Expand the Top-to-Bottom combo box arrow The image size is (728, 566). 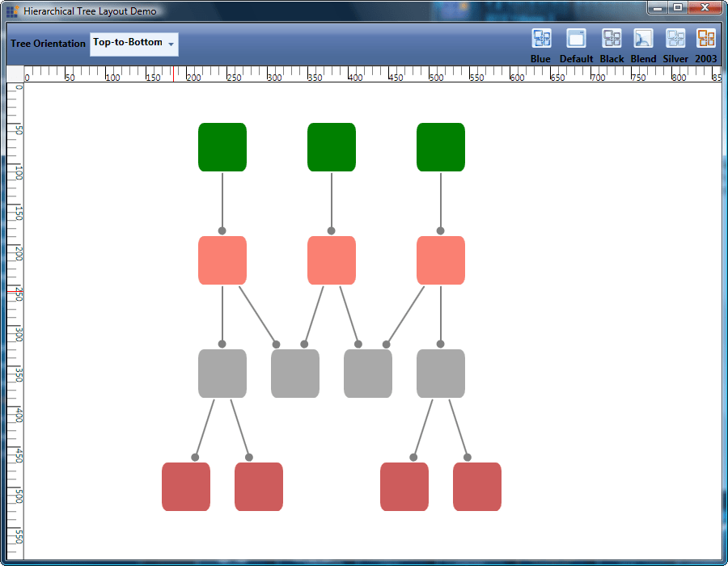(x=169, y=44)
